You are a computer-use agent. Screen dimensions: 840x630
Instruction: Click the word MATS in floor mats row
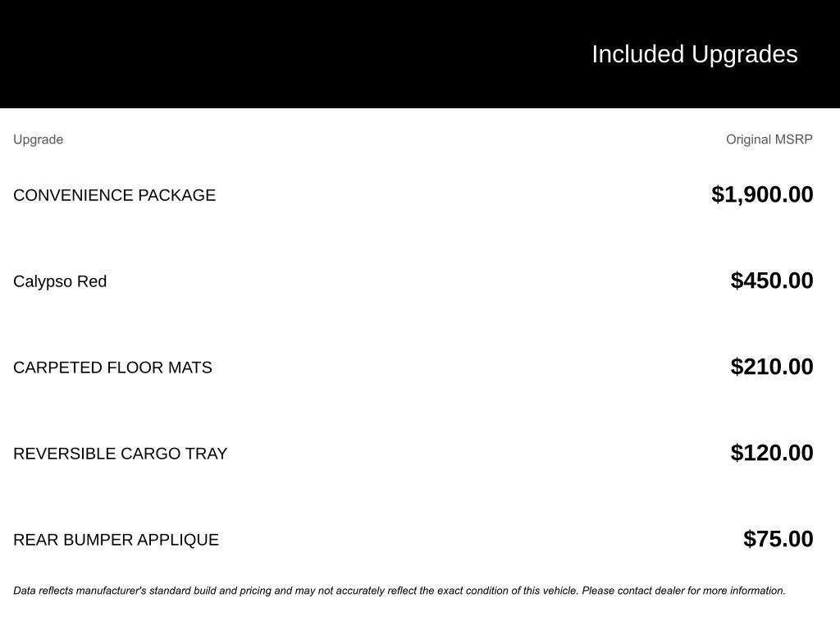click(x=189, y=367)
